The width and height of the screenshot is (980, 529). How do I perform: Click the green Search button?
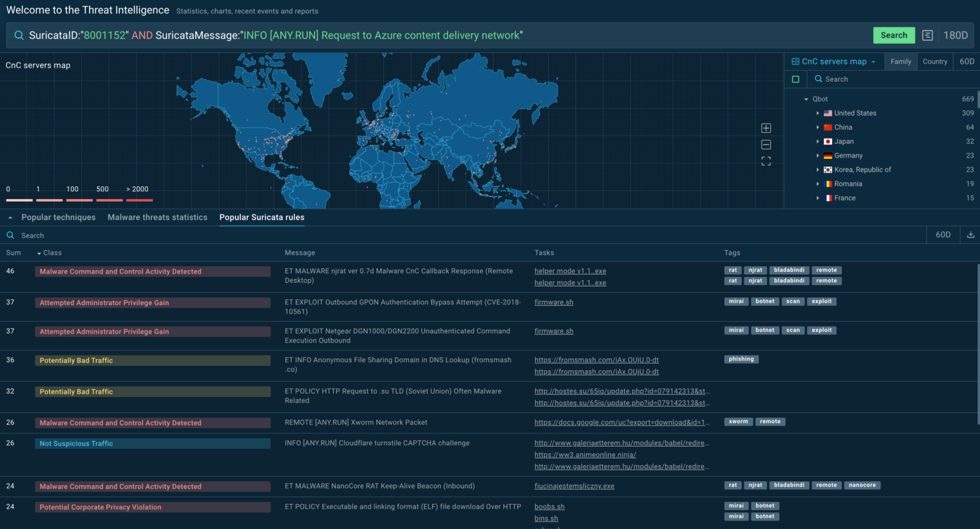point(894,35)
